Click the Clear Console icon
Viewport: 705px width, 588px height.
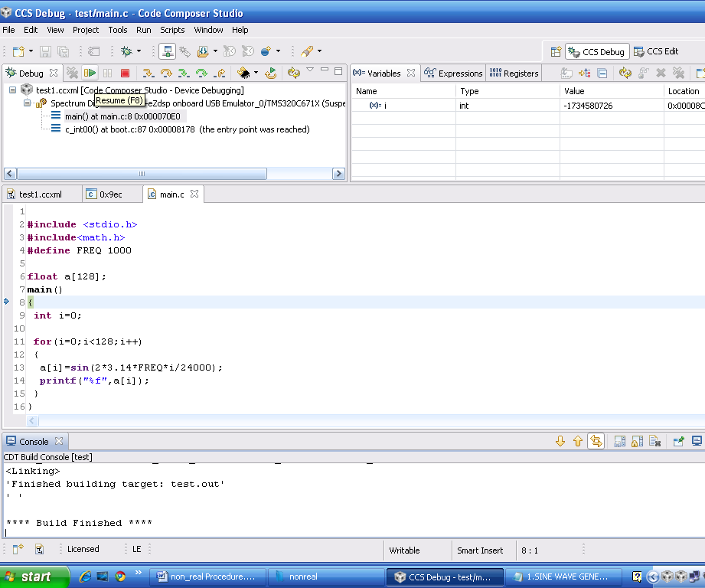(x=654, y=440)
